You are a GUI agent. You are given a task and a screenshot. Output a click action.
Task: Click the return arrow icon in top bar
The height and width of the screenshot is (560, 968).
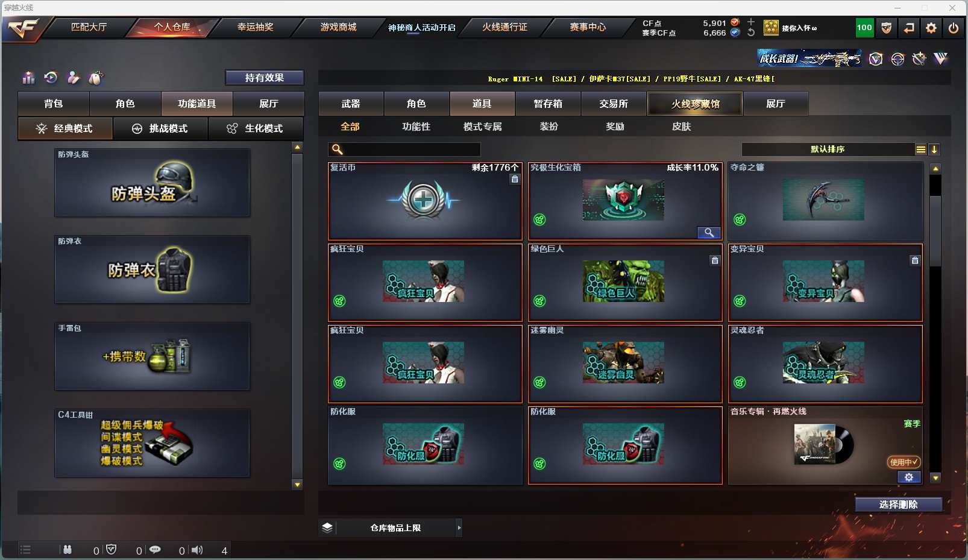click(909, 28)
